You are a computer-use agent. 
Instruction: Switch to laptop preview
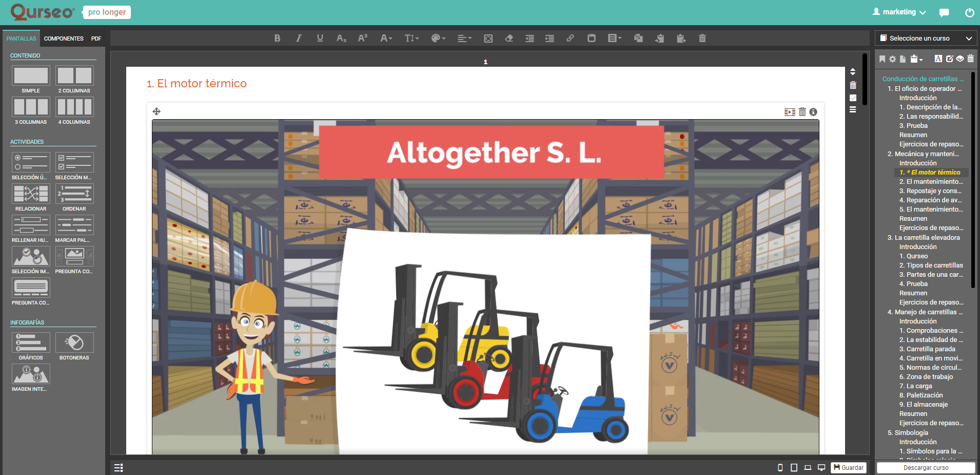click(808, 468)
